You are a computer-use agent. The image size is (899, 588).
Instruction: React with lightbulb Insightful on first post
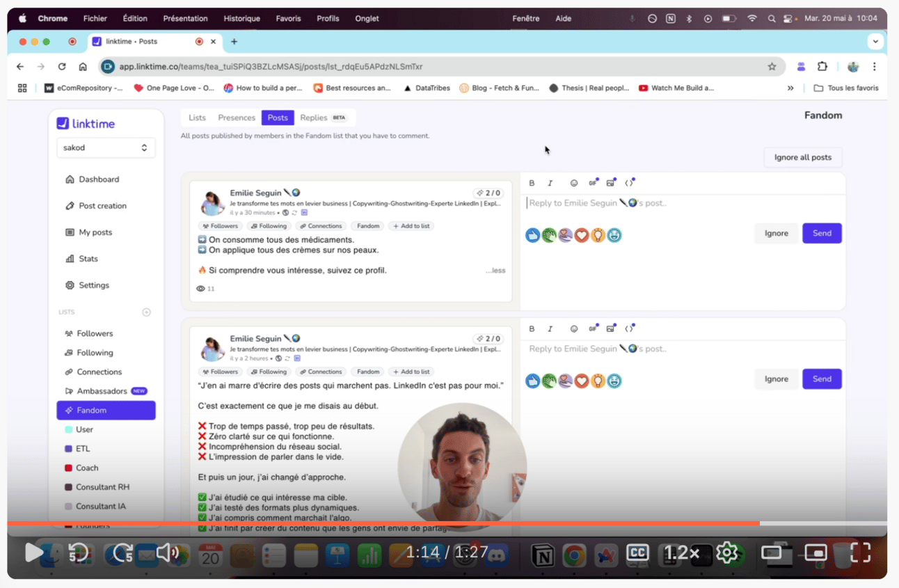click(x=598, y=235)
